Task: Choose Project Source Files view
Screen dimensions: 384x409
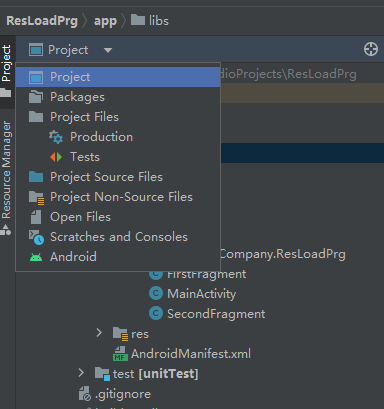Action: 118,177
